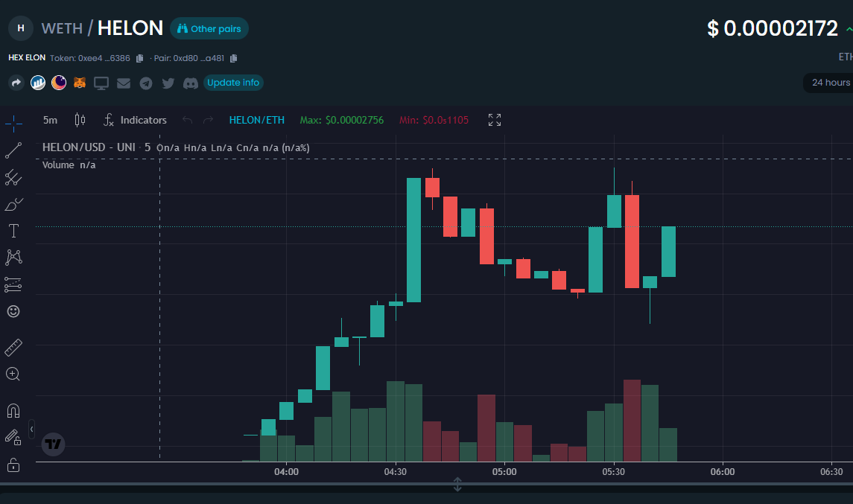Open the TradingView logo link

tap(54, 444)
